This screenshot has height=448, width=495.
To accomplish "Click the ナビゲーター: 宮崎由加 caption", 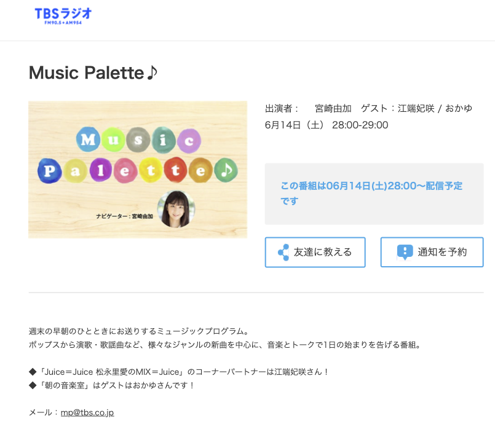I will coord(124,216).
